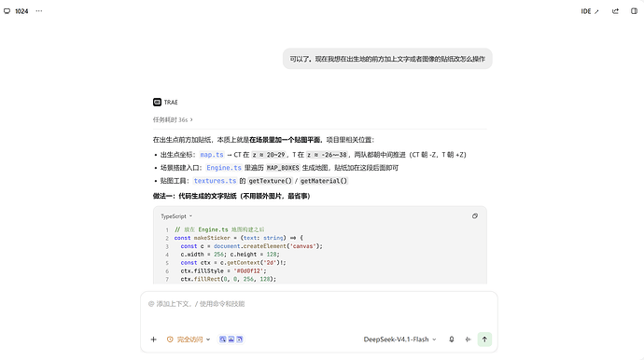Screen dimensions: 644x360
Task: Click code line 6 with fillStyle '#0d0f12'
Action: click(223, 270)
